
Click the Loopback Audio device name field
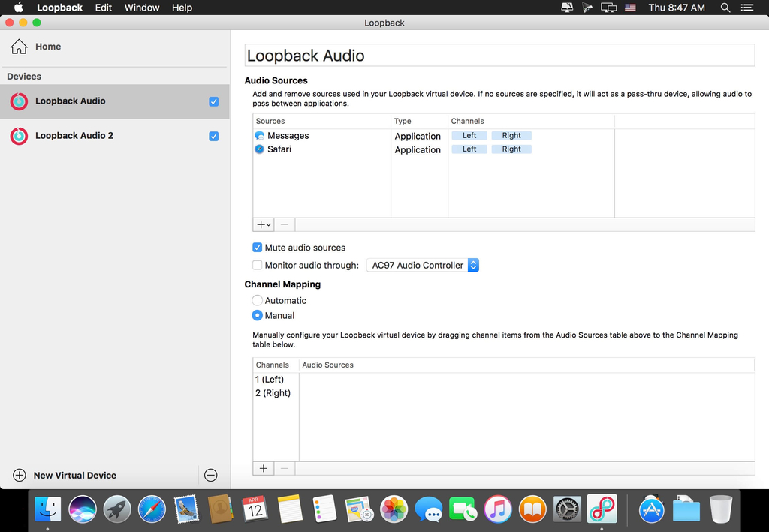tap(499, 56)
